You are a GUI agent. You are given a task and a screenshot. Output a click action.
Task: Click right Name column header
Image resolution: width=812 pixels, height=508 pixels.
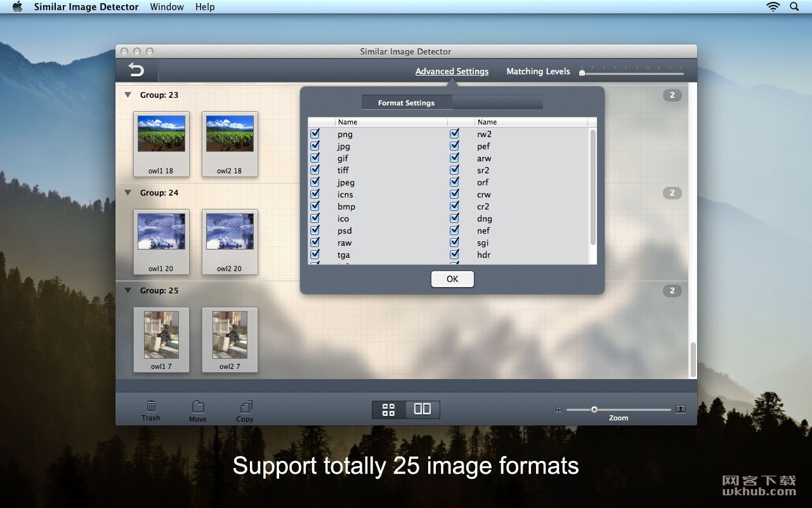(531, 122)
